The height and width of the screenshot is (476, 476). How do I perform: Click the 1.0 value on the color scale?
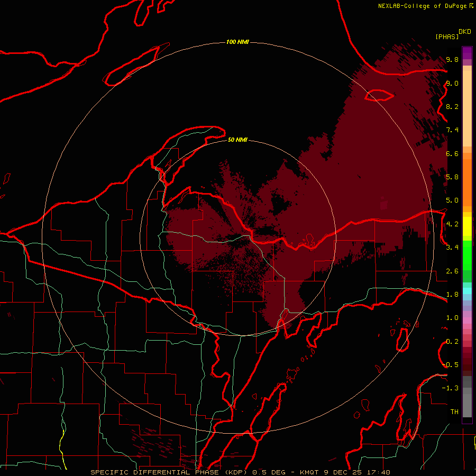(x=452, y=318)
